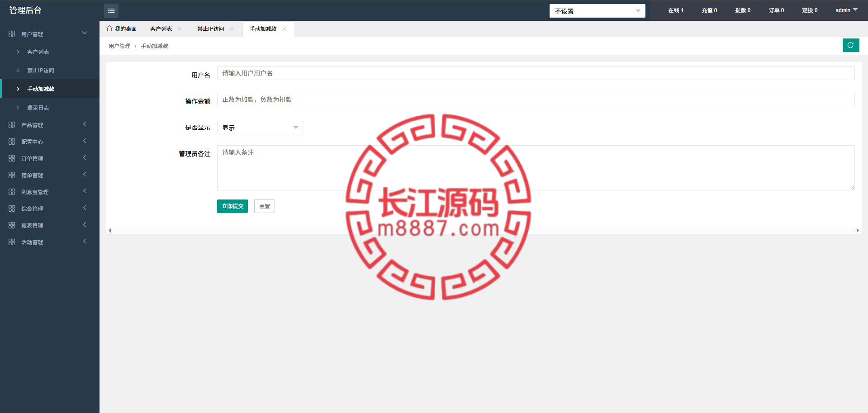Close the 客户列表 tab
The width and height of the screenshot is (868, 413).
tap(180, 28)
